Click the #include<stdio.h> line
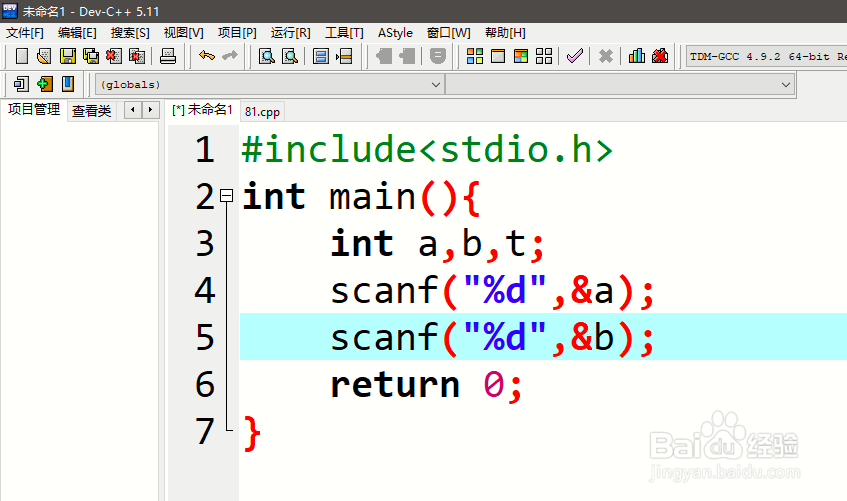Screen dimensions: 847x501 pyautogui.click(x=427, y=150)
